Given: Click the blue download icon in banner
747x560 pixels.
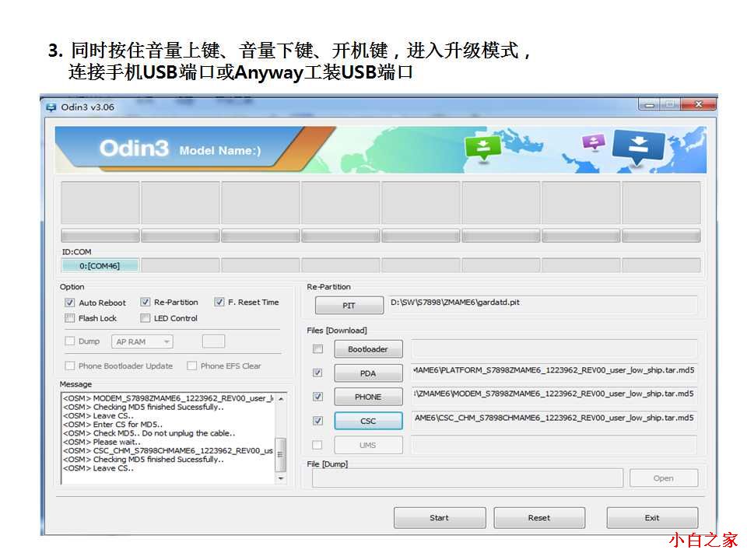Looking at the screenshot, I should 638,145.
